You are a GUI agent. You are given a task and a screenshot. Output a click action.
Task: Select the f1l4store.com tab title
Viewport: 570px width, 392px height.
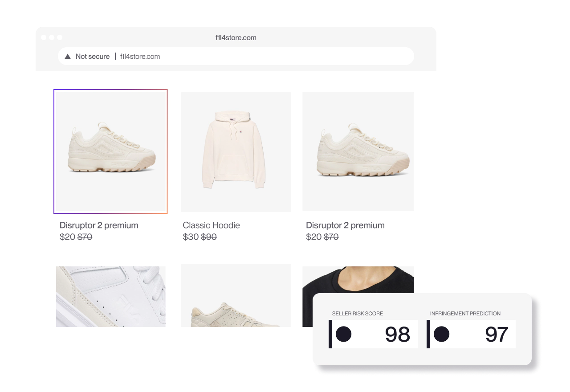coord(236,37)
